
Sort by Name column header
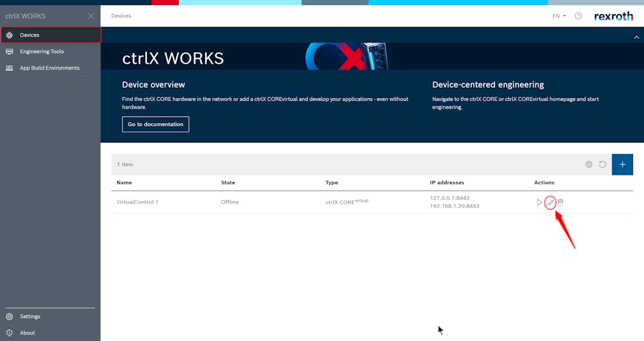[x=124, y=182]
